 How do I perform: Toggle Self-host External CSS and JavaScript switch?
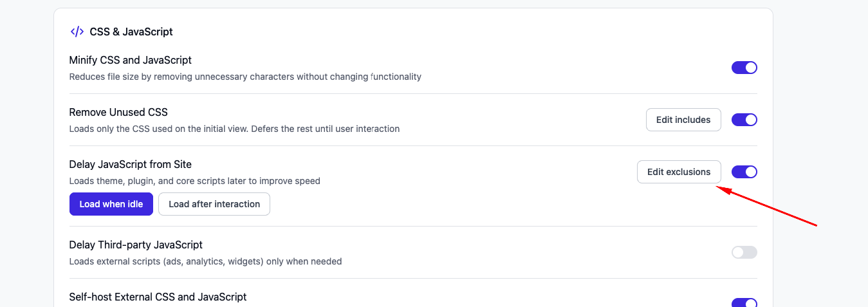point(744,302)
